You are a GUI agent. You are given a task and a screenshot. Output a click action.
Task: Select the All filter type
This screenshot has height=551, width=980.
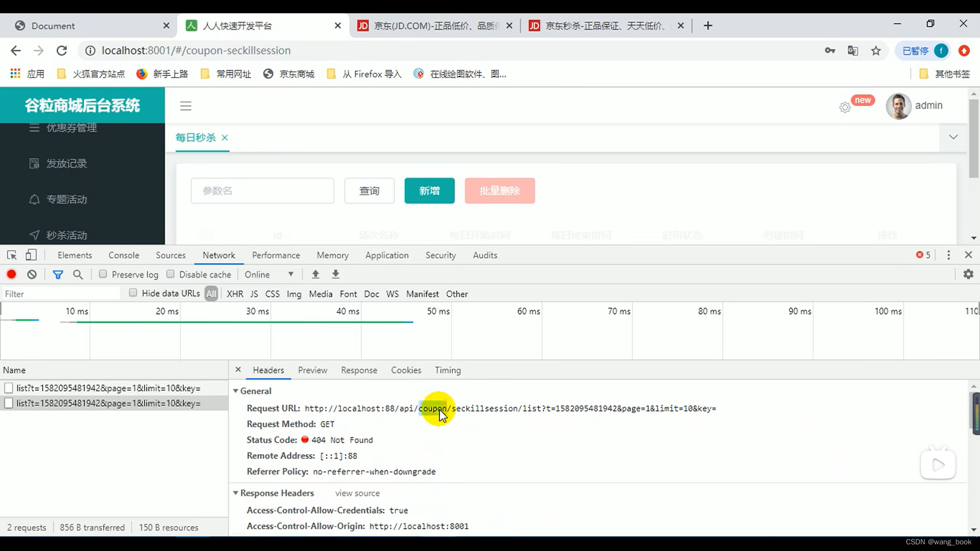pyautogui.click(x=211, y=294)
